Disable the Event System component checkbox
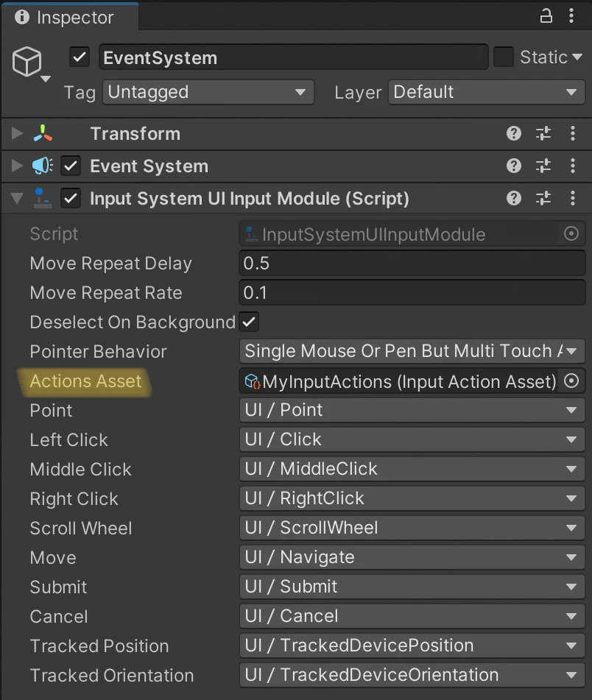 tap(71, 166)
